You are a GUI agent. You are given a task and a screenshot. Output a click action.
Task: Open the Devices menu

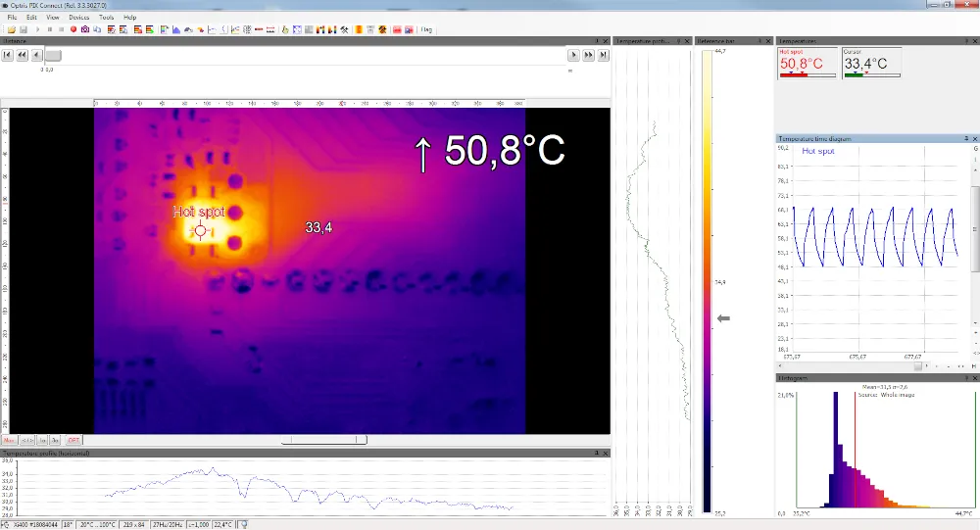[79, 18]
